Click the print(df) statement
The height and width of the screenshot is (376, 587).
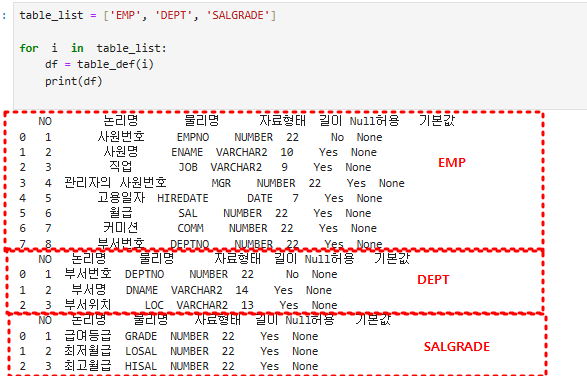73,81
